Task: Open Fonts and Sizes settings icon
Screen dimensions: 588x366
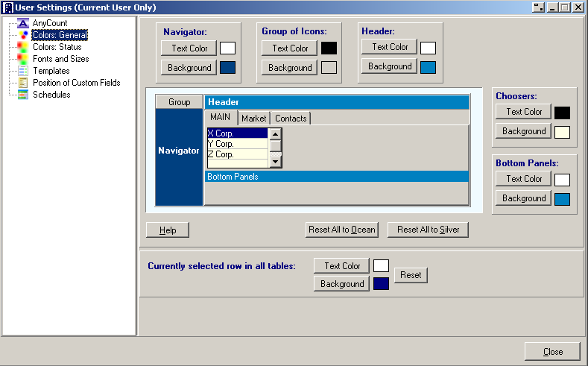Action: pyautogui.click(x=23, y=59)
